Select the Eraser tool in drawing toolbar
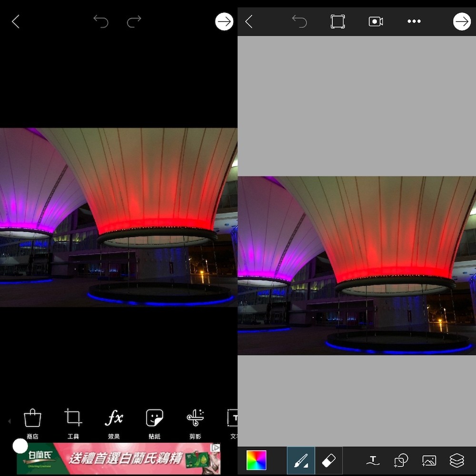The image size is (476, 476). tap(329, 460)
